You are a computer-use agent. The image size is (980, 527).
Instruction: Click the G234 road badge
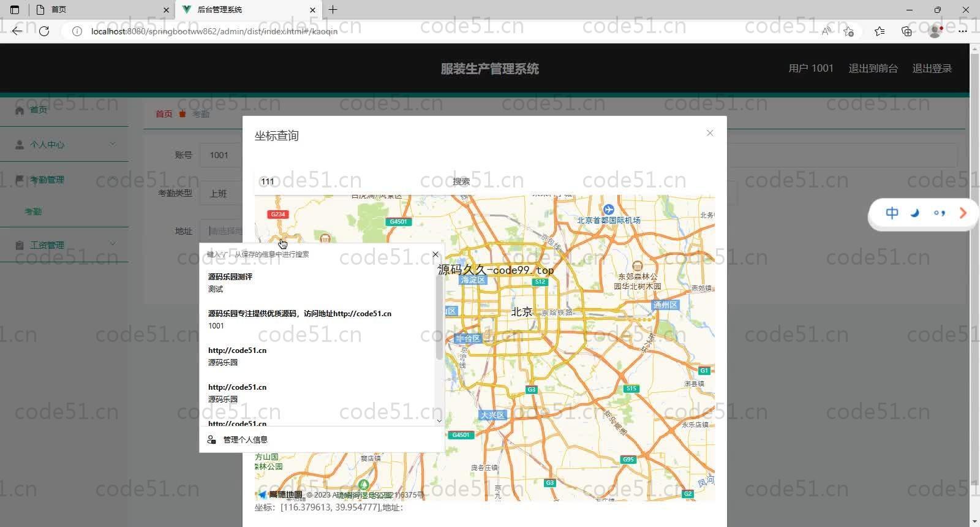click(278, 214)
